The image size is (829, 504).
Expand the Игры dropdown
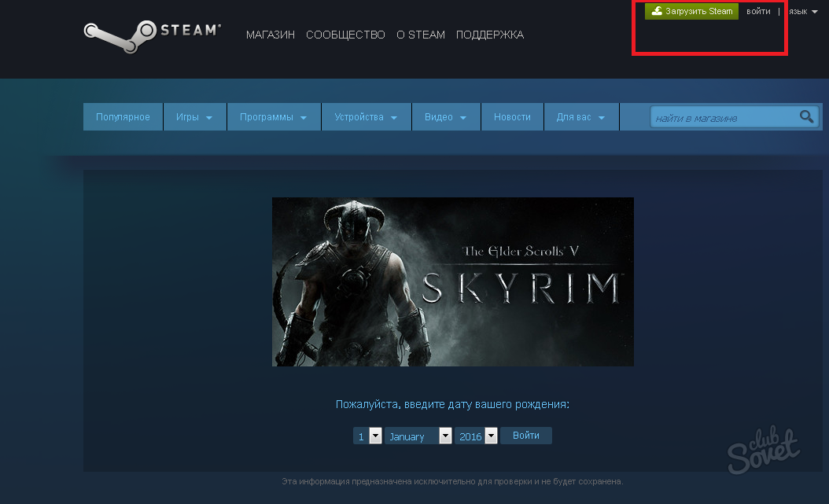point(194,116)
